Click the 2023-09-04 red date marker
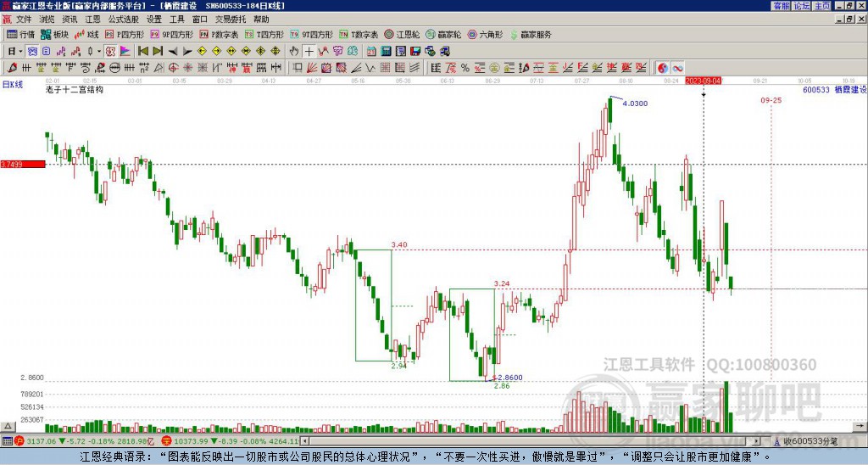868x465 pixels. pyautogui.click(x=703, y=81)
